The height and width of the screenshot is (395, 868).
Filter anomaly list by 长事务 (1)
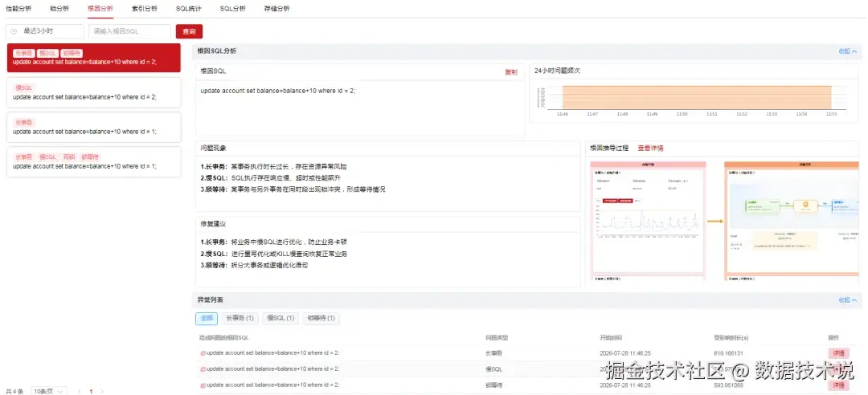(x=240, y=318)
